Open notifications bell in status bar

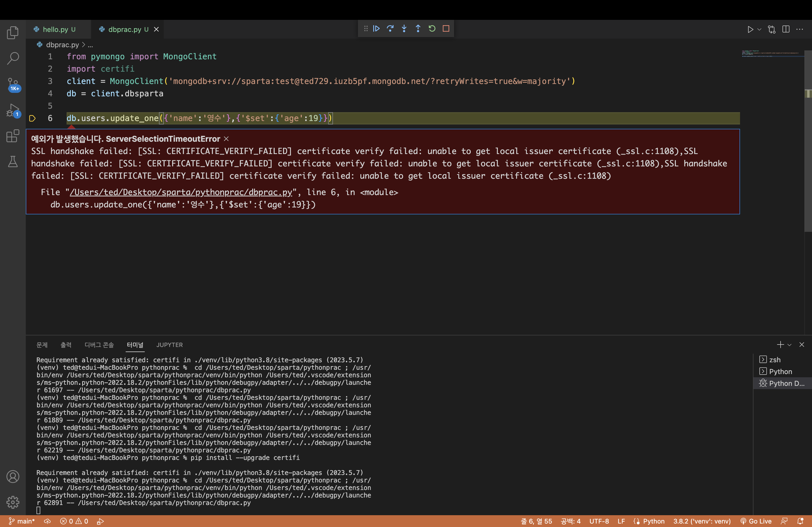click(800, 521)
